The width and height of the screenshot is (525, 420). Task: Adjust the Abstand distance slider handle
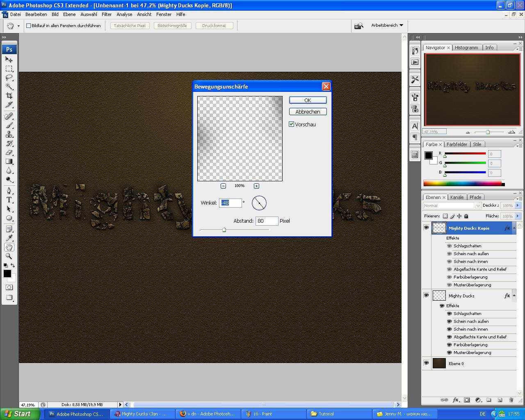[224, 230]
